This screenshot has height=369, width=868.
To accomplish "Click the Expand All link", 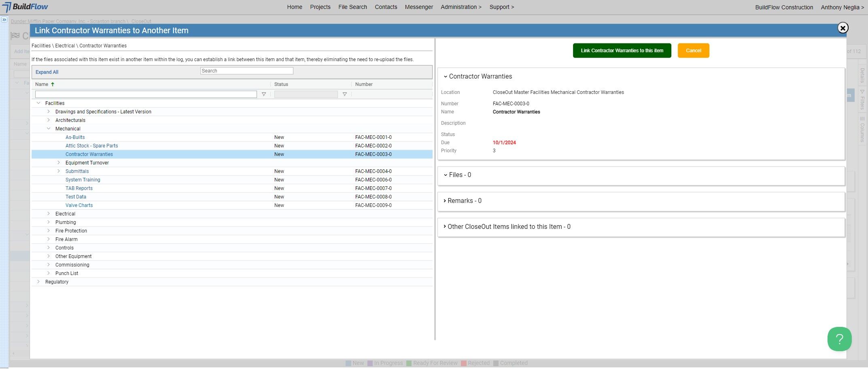I will [x=47, y=72].
